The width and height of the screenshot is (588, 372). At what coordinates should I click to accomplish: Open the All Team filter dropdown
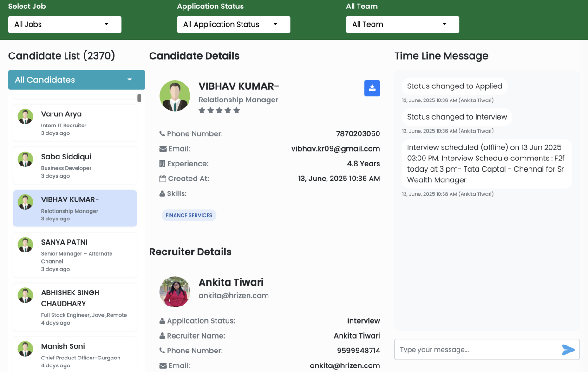(402, 25)
